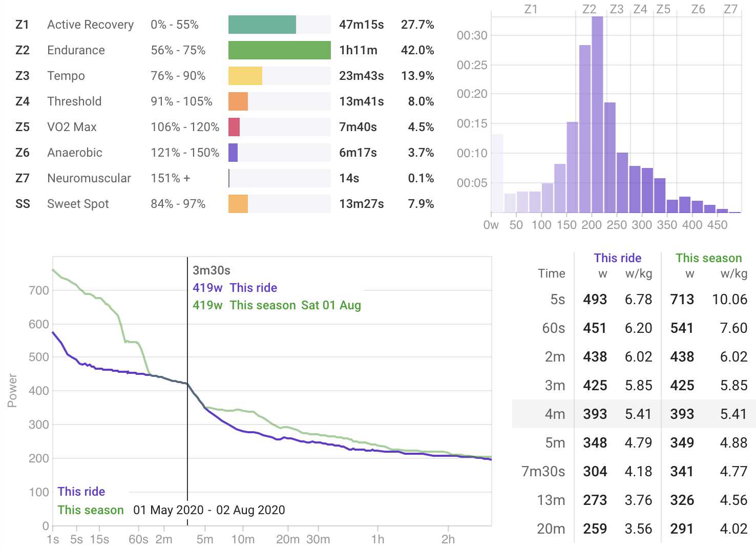Click the Z4 Threshold zone label

pyautogui.click(x=74, y=101)
